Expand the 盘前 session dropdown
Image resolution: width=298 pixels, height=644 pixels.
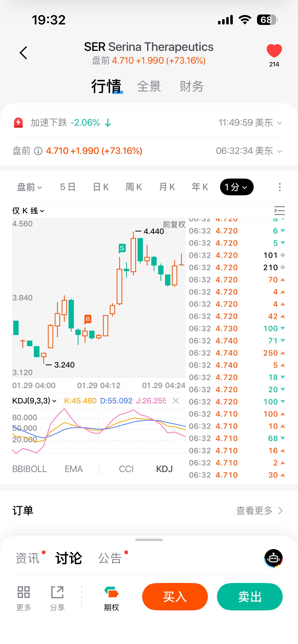pos(30,187)
